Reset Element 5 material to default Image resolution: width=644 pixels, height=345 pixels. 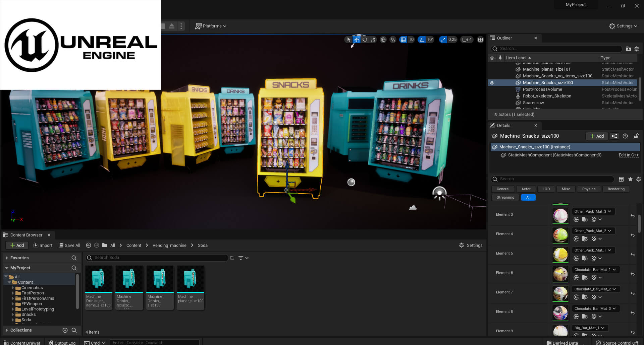pyautogui.click(x=633, y=255)
